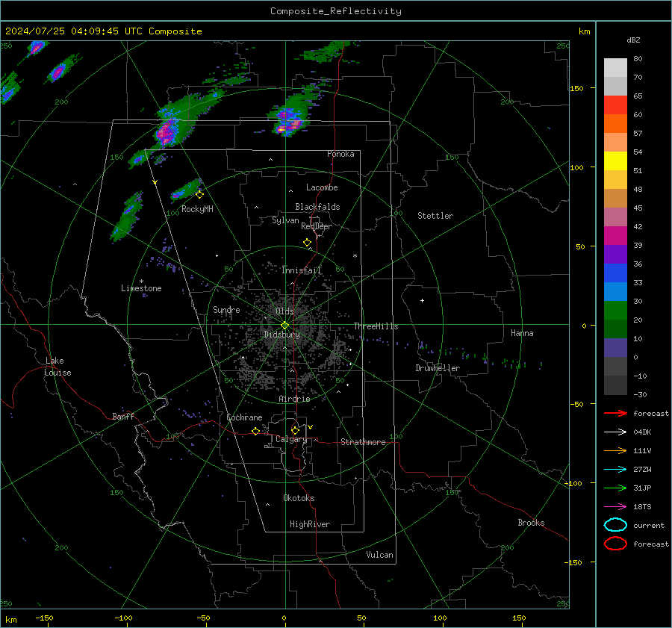This screenshot has width=672, height=628.
Task: Click the Innisfail city label
Action: coord(302,270)
